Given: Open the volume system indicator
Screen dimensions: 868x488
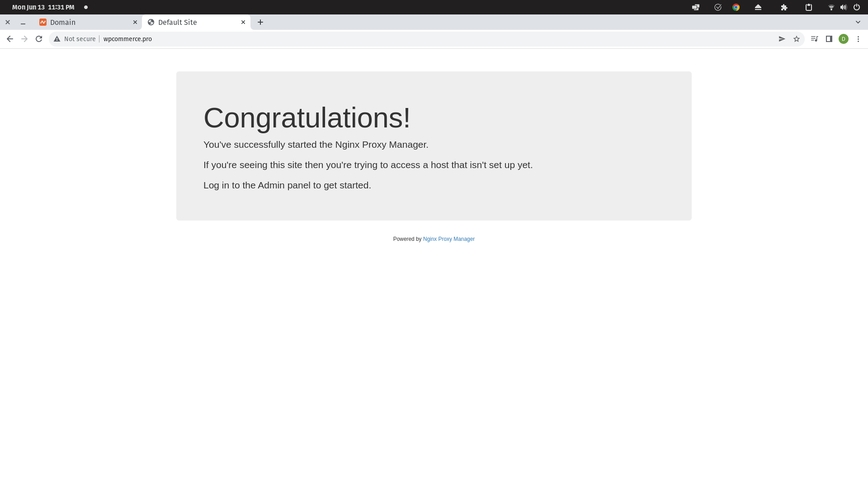Looking at the screenshot, I should 843,7.
